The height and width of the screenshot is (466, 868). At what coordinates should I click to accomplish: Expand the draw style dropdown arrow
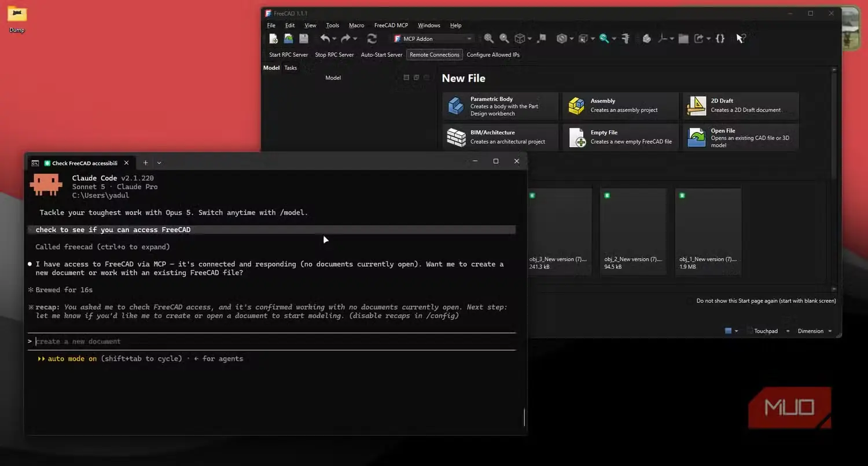[x=571, y=39]
